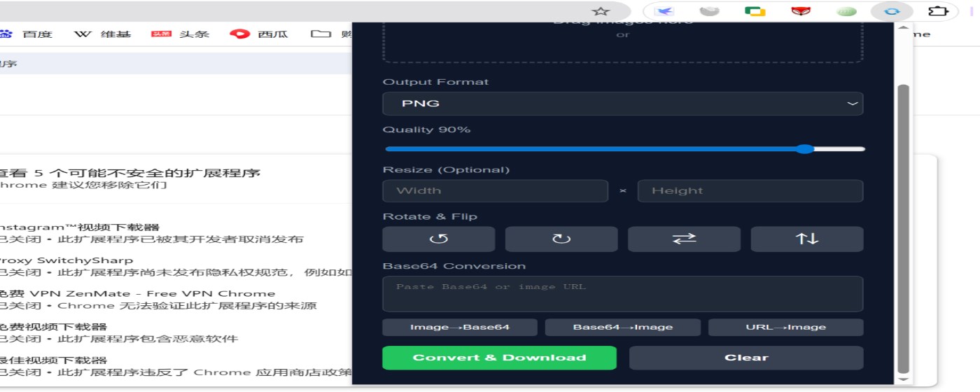Open the red fox extension icon

click(801, 11)
